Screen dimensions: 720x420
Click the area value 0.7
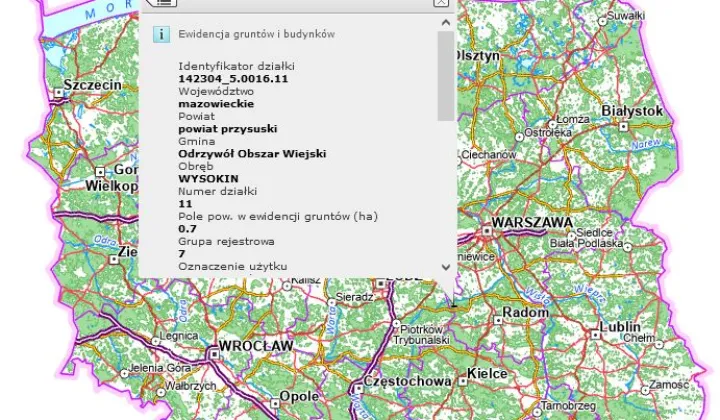(x=187, y=229)
